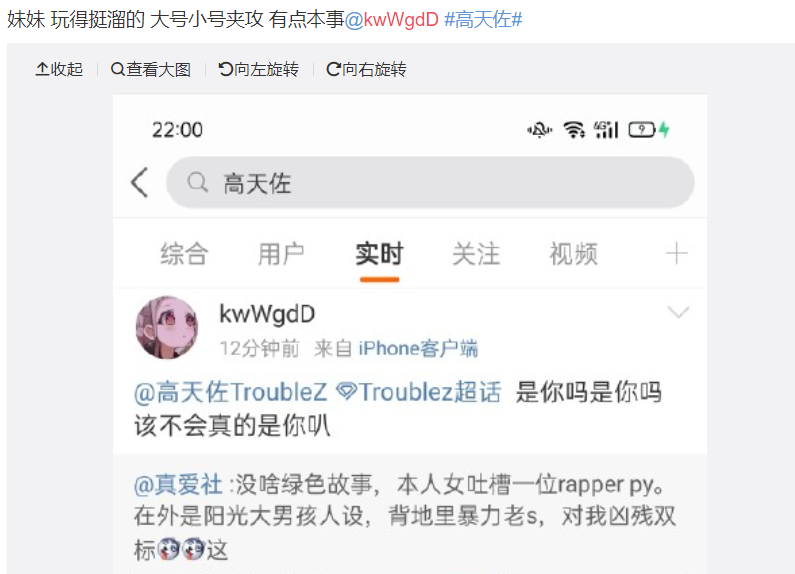
Task: Collapse the image with 收起
Action: click(59, 69)
